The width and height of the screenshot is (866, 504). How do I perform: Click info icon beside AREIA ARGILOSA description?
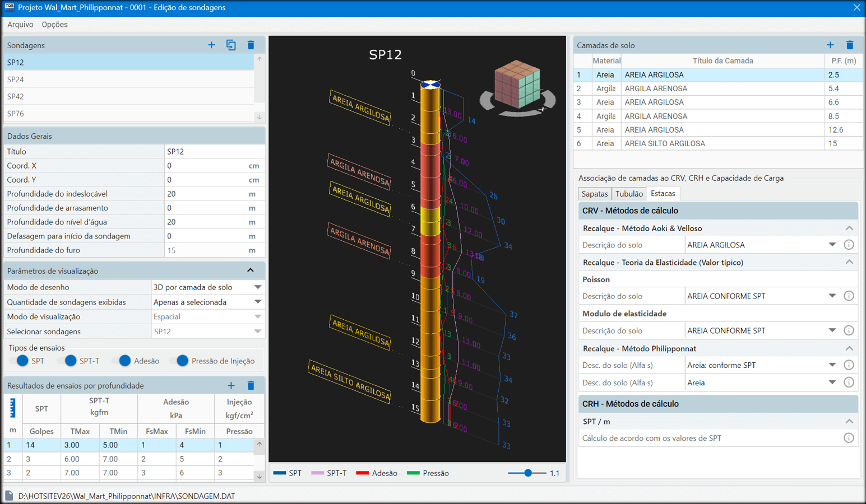pyautogui.click(x=849, y=245)
